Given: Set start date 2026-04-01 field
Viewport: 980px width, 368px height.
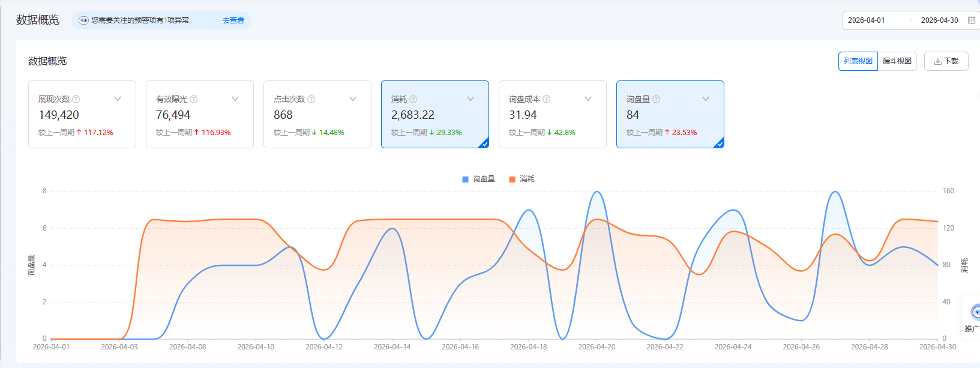Looking at the screenshot, I should (x=867, y=20).
